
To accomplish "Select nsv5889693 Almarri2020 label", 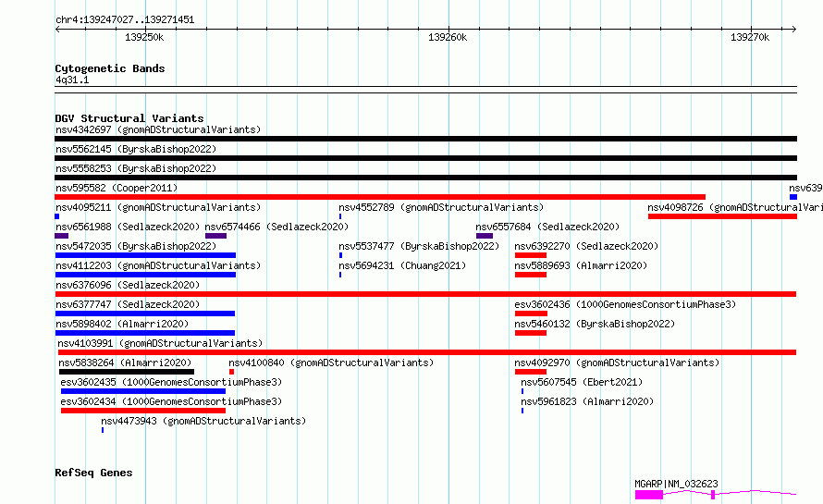I will [x=581, y=265].
